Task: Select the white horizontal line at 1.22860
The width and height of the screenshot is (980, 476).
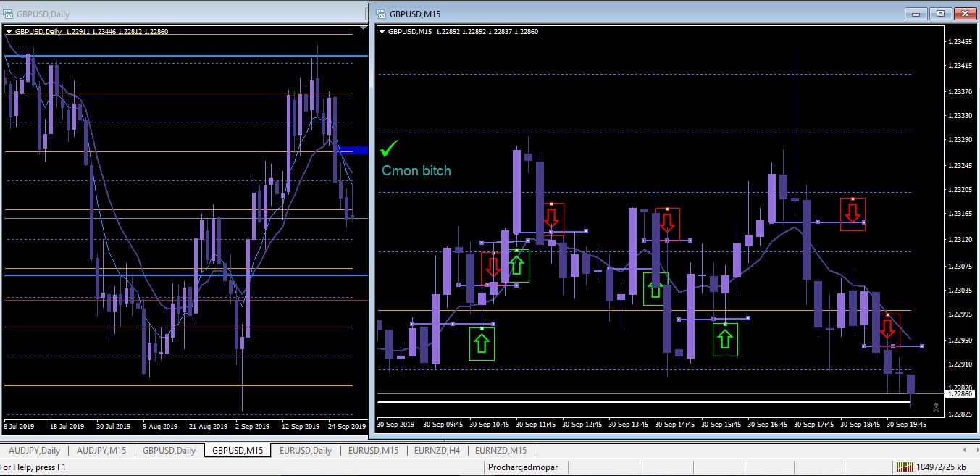Action: pos(644,402)
